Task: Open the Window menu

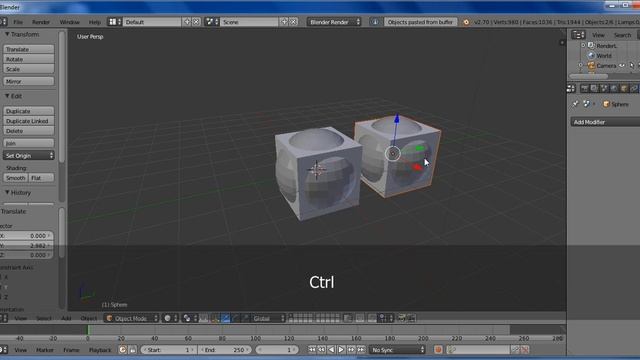Action: [69, 22]
